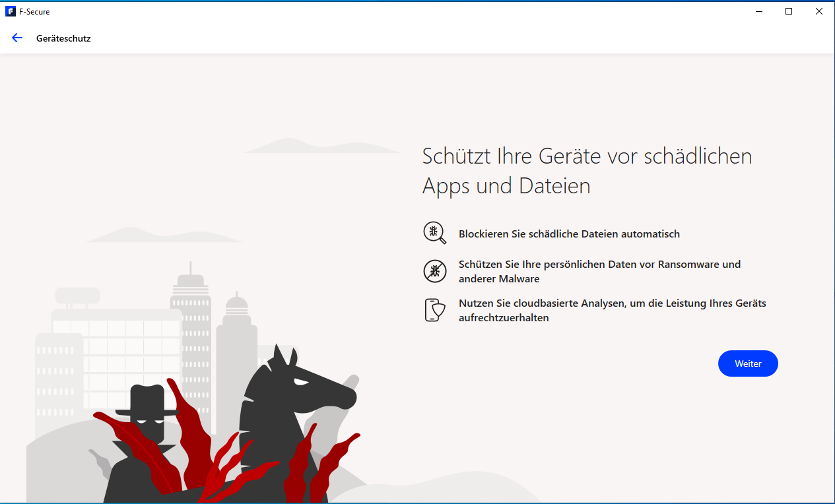This screenshot has width=835, height=504.
Task: Maximize the F-Secure window
Action: coord(789,11)
